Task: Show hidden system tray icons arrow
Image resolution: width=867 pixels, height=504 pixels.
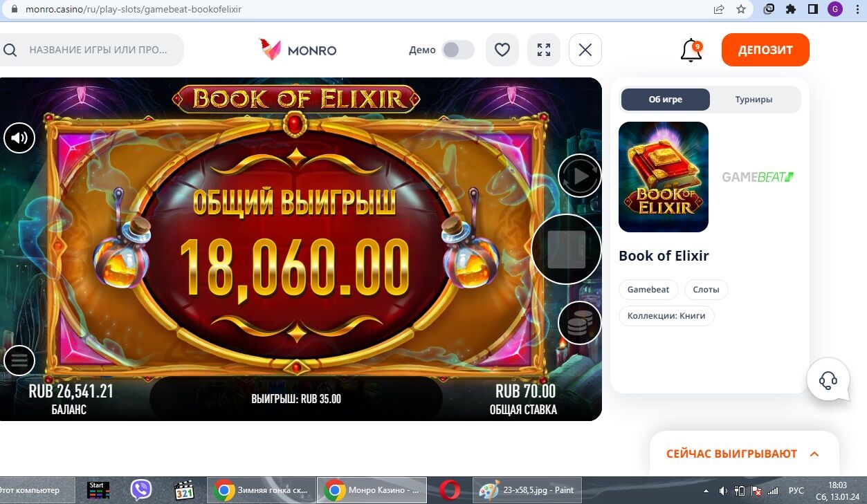Action: coord(706,491)
